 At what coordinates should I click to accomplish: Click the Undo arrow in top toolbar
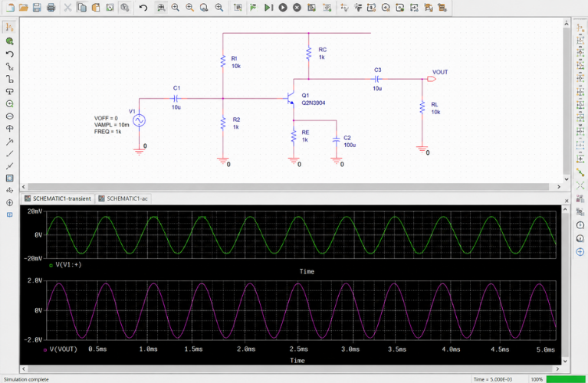143,8
